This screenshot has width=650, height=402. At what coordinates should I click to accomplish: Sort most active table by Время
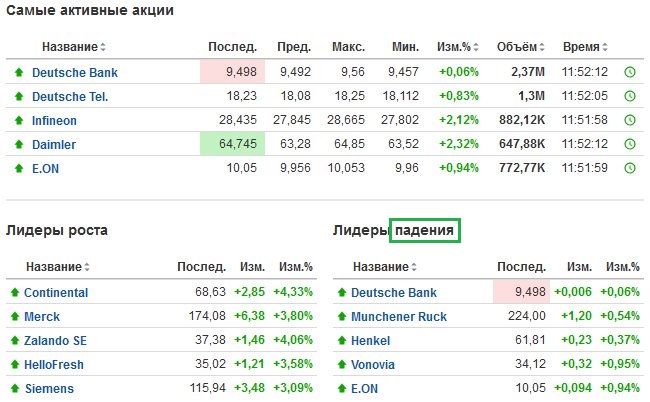click(x=585, y=47)
